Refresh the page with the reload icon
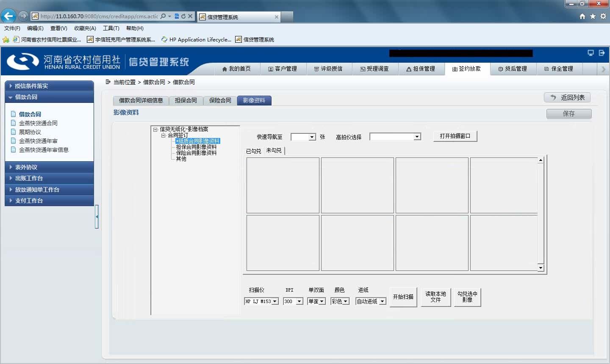610x364 pixels. (x=183, y=16)
